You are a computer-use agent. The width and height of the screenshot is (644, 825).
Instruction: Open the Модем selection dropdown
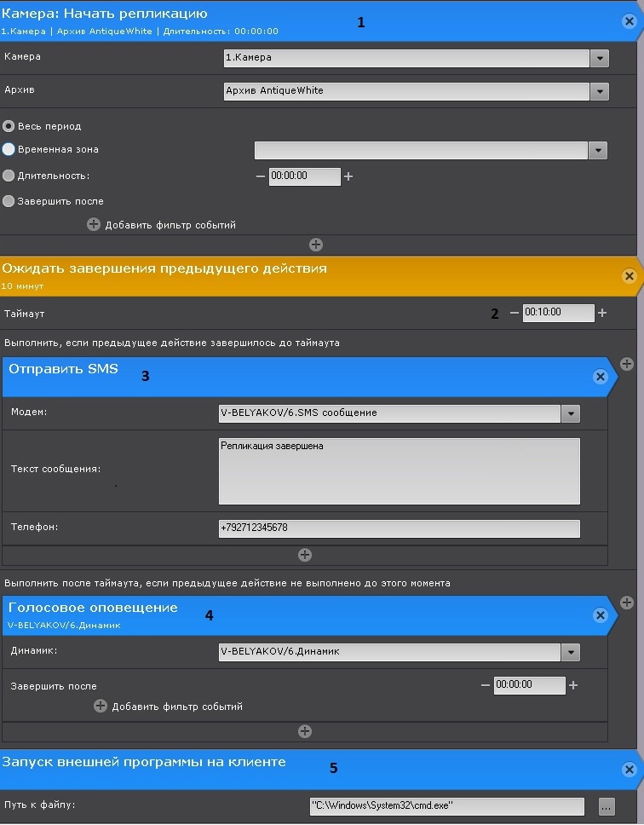(x=571, y=413)
